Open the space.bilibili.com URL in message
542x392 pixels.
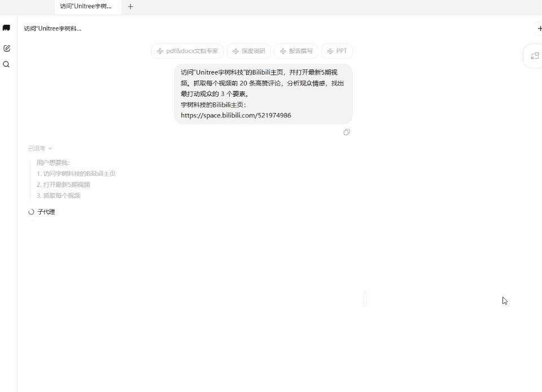point(236,115)
